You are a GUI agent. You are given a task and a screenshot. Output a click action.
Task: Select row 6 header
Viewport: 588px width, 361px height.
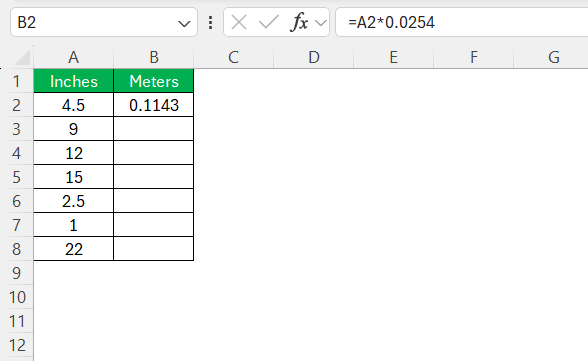pyautogui.click(x=17, y=201)
